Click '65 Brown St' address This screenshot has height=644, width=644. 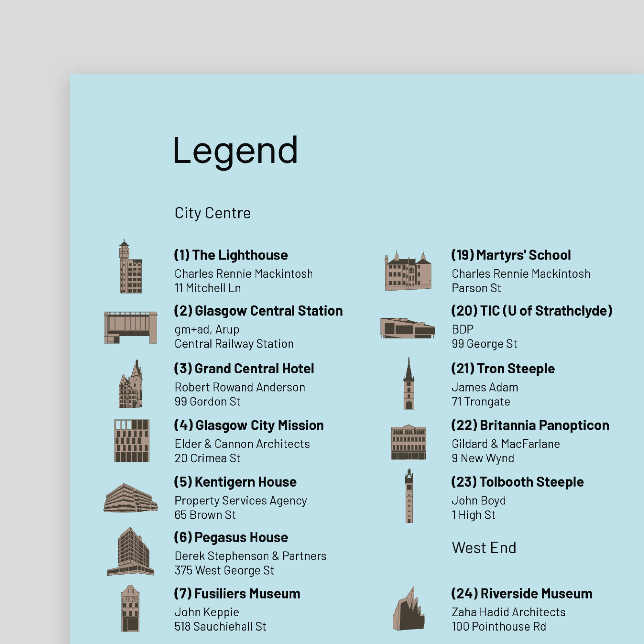205,515
